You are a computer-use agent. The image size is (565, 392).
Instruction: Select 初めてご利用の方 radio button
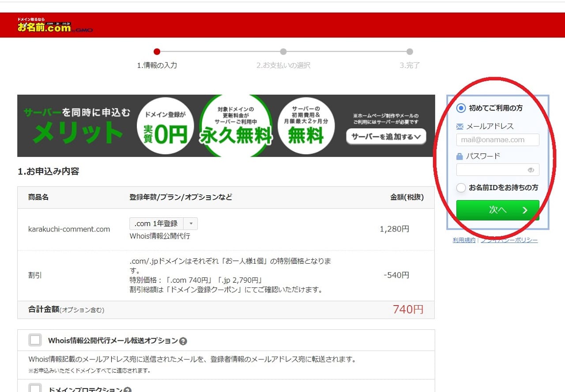461,108
